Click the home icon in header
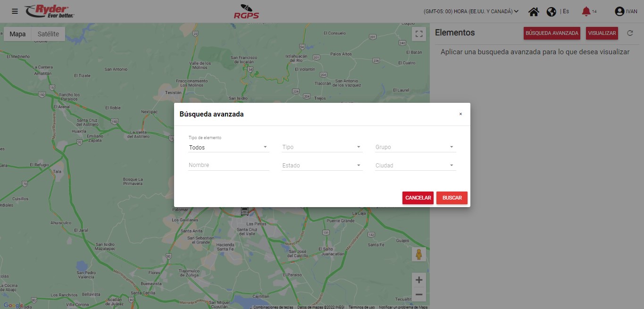Screen dimensions: 644x309 [x=534, y=12]
